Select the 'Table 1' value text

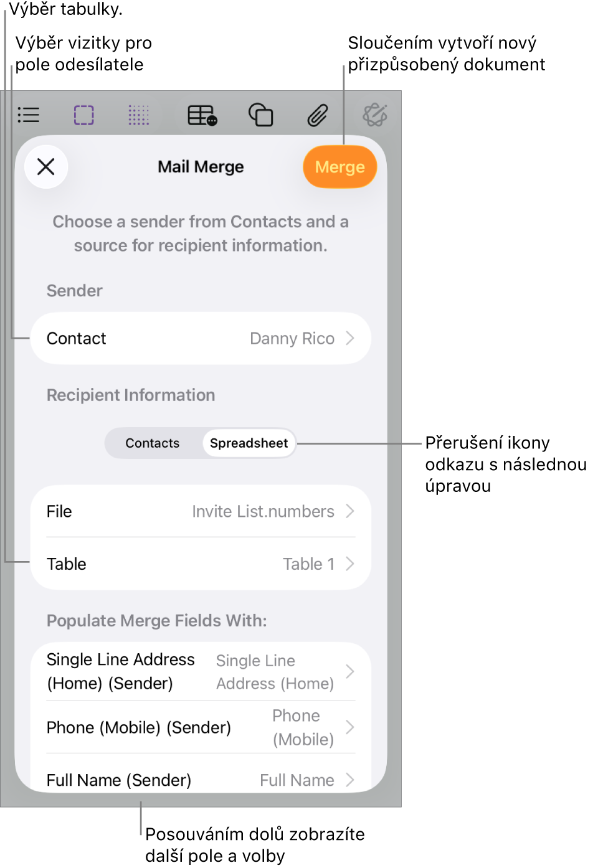click(309, 564)
